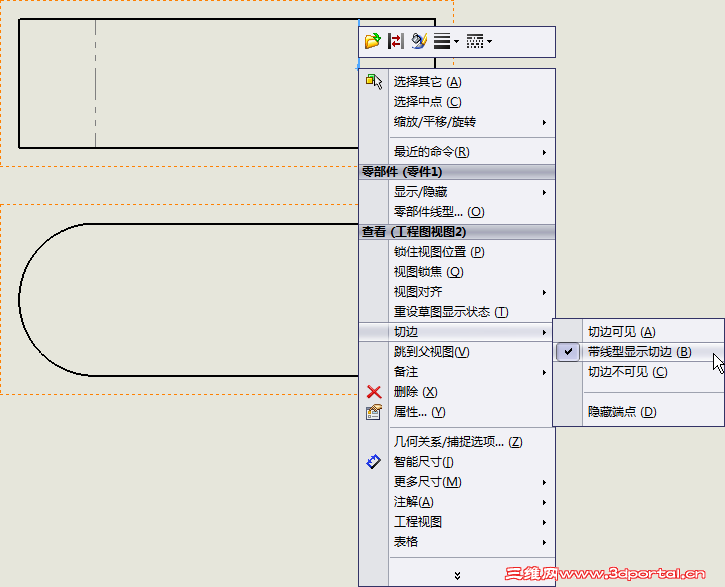Expand the 备注 submenu
Screen dimensions: 725x587
(457, 372)
